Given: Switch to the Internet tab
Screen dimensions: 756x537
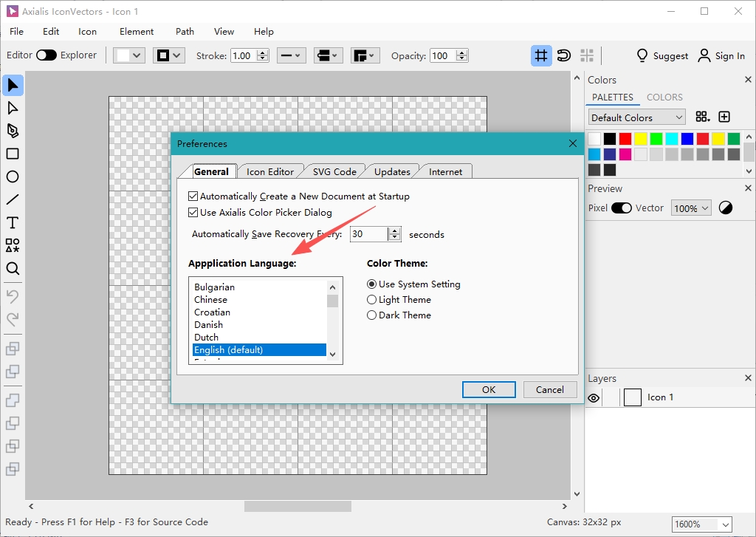Looking at the screenshot, I should tap(445, 172).
